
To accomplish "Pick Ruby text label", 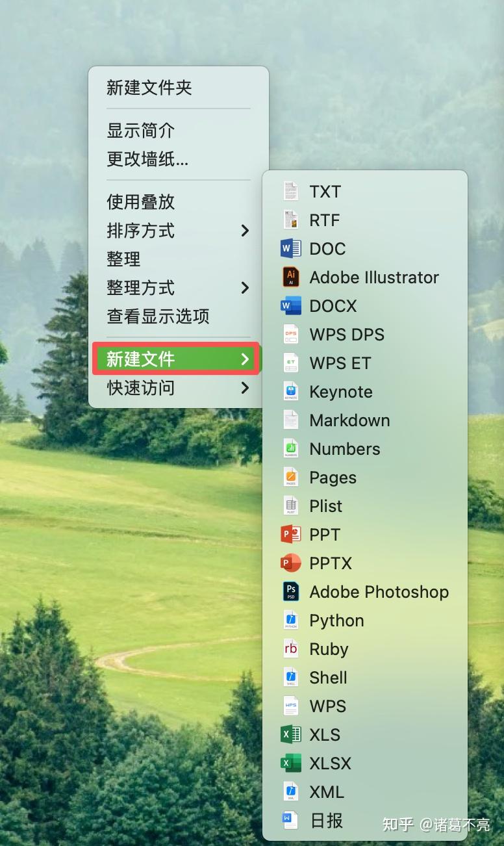I will coord(329,650).
